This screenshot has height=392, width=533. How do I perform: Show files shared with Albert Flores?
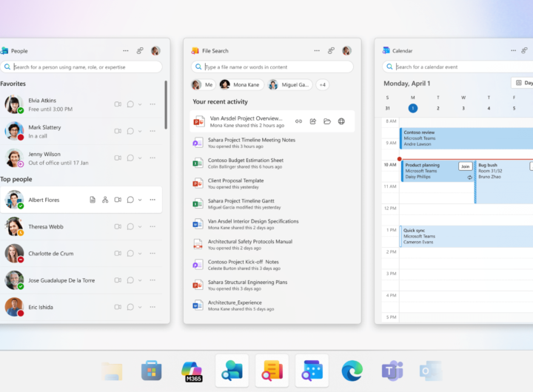(93, 200)
